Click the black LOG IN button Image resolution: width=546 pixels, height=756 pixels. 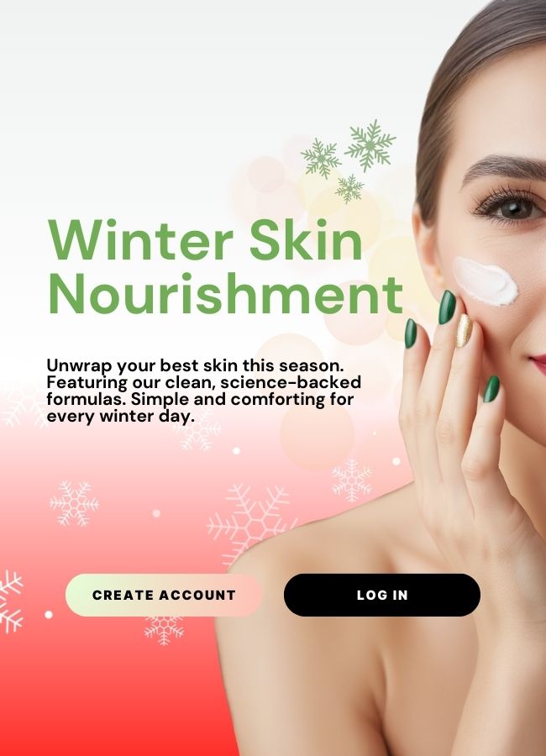(x=382, y=595)
